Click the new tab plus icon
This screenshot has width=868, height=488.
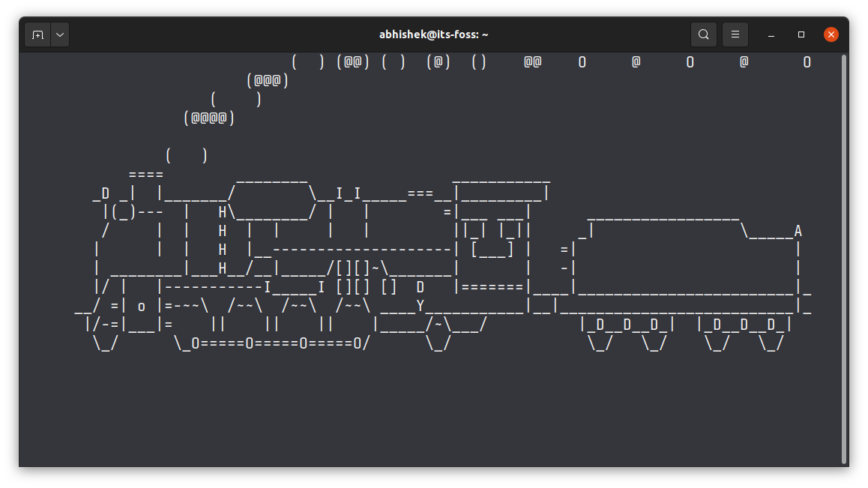coord(37,34)
